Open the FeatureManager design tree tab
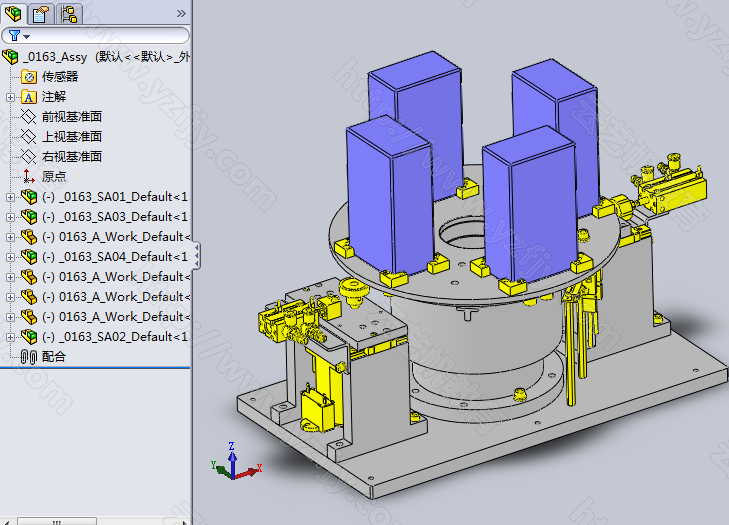Image resolution: width=729 pixels, height=525 pixels. tap(13, 14)
